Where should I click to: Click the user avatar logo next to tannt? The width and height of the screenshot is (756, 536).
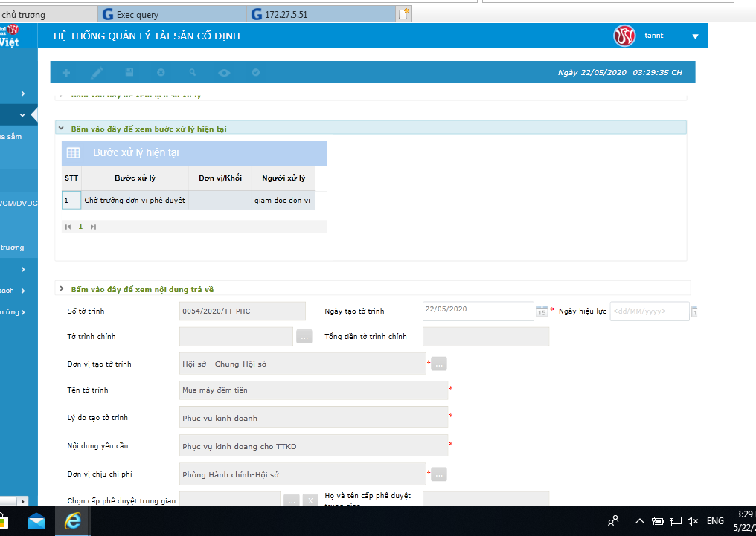pyautogui.click(x=624, y=36)
